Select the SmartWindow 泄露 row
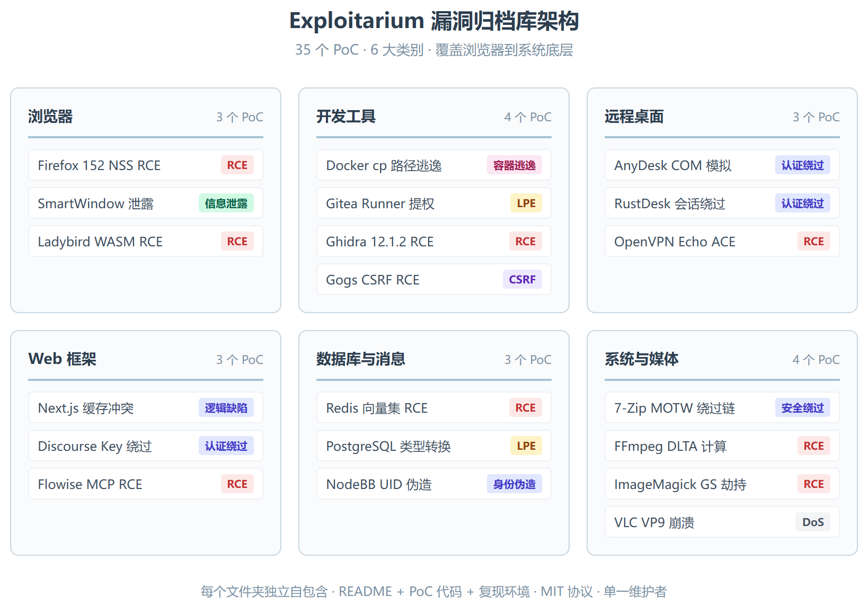Screen dimensions: 868x605 pyautogui.click(x=146, y=203)
